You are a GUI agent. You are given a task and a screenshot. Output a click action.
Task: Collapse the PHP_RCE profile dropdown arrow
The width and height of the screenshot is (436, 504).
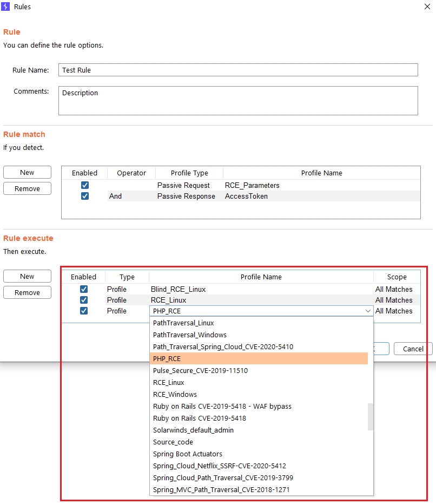tap(368, 311)
